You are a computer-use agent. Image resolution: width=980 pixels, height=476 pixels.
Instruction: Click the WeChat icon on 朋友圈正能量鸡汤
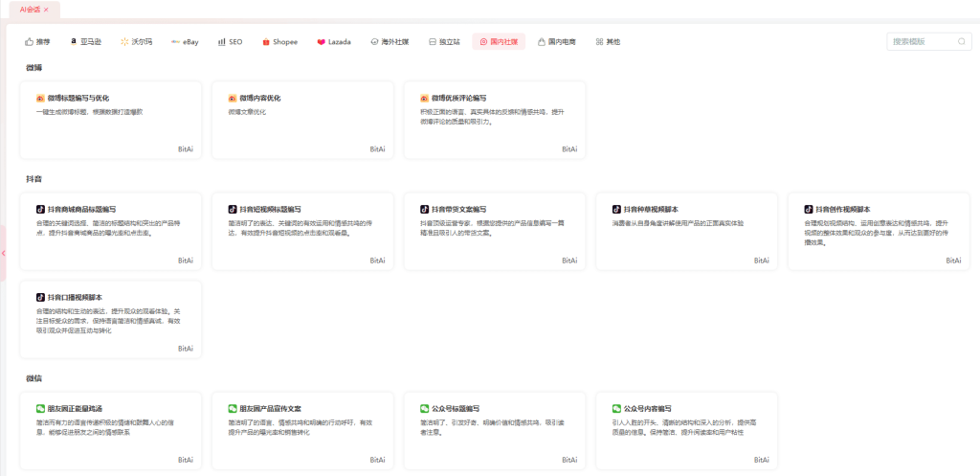40,408
